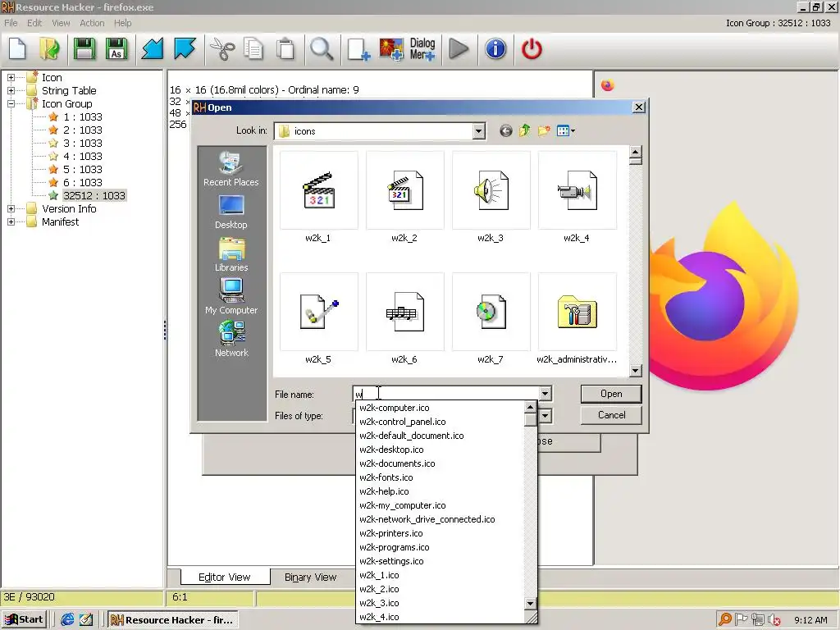Open the Edit menu

coord(34,23)
